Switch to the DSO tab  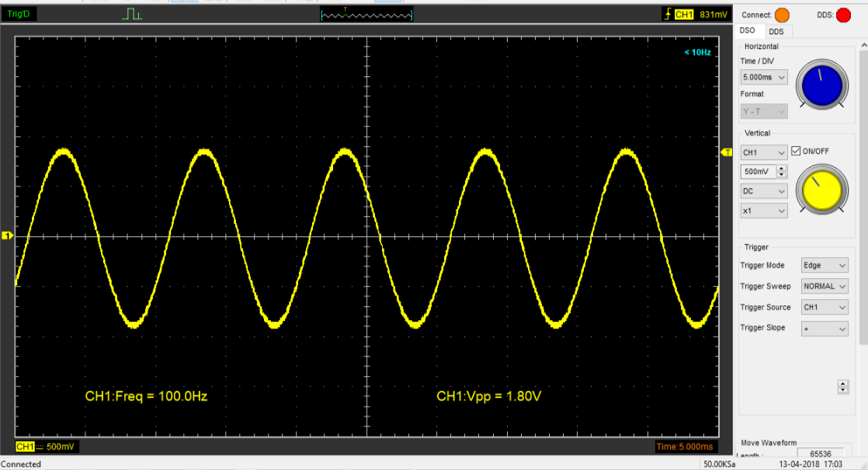[748, 31]
